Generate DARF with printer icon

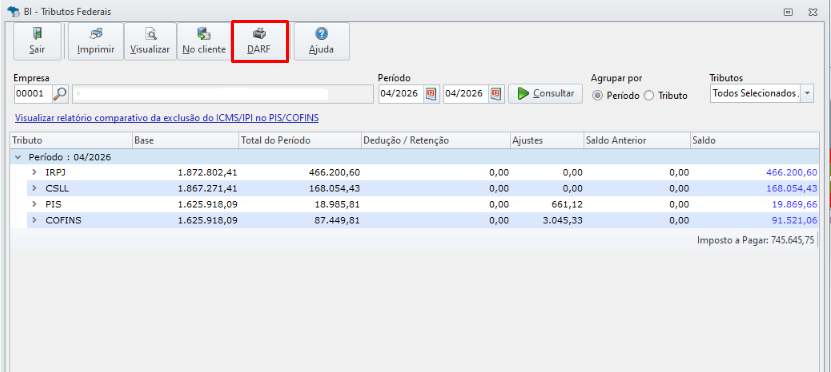pyautogui.click(x=259, y=34)
